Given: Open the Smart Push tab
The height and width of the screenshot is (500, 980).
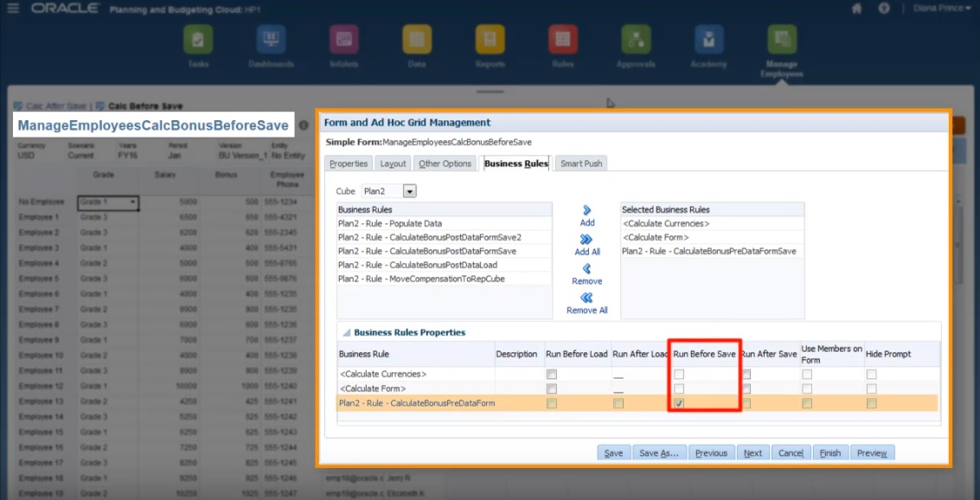Looking at the screenshot, I should (x=581, y=163).
